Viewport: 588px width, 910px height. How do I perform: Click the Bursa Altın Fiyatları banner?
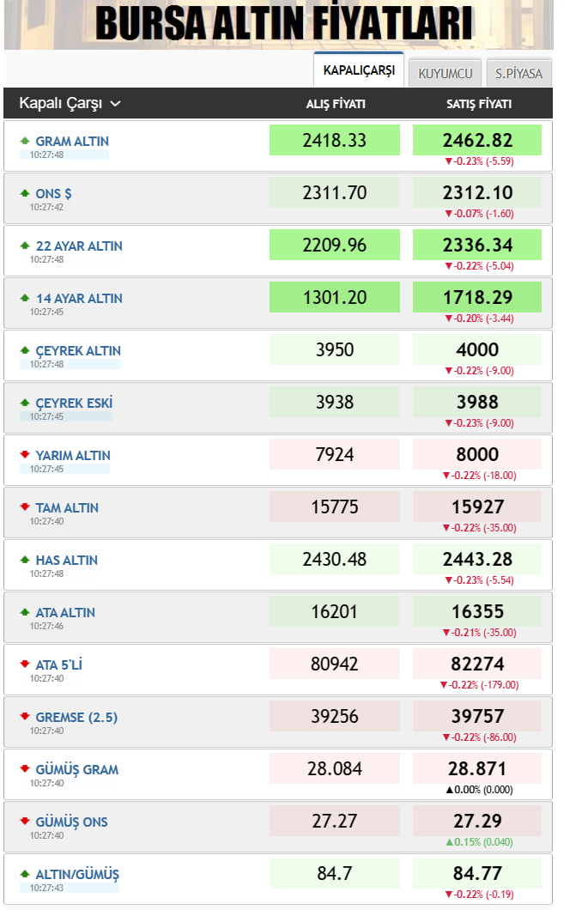tap(279, 24)
